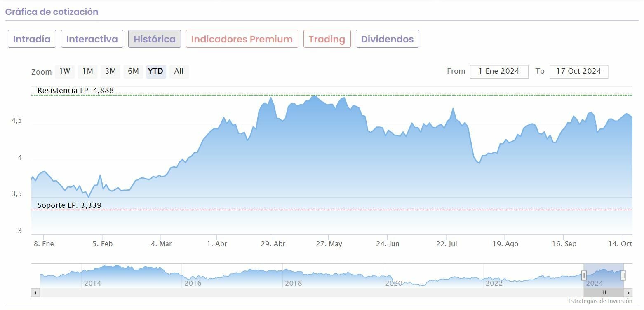The width and height of the screenshot is (644, 310).
Task: Show All historical data
Action: [179, 71]
